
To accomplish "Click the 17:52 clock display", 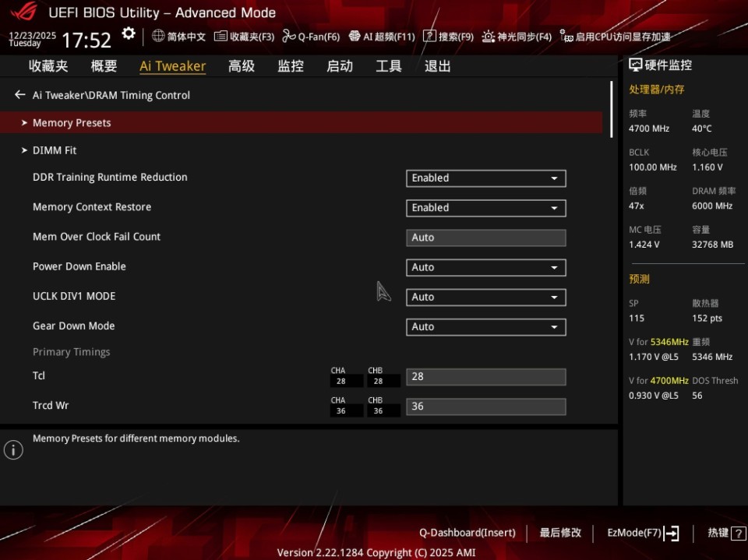I will coord(86,40).
